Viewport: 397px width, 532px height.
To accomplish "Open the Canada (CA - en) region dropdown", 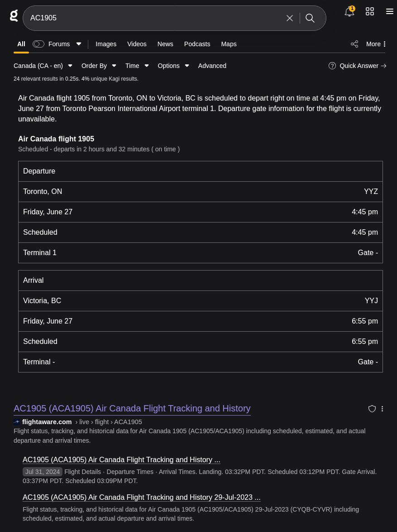I will tap(43, 66).
